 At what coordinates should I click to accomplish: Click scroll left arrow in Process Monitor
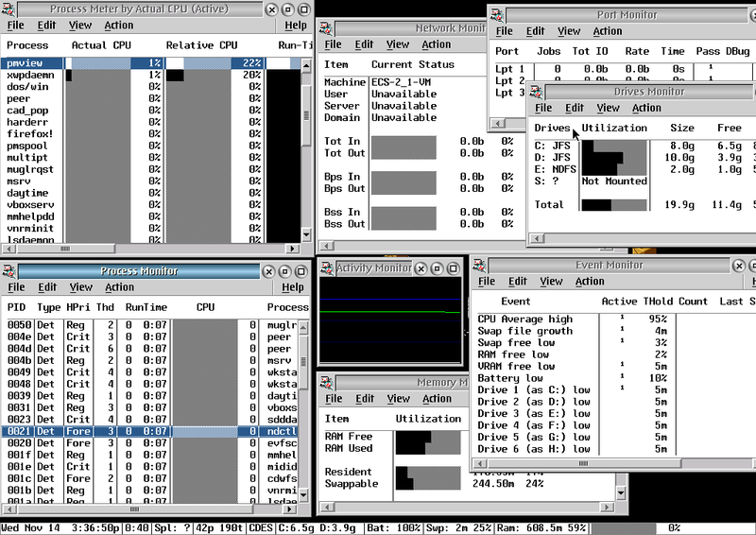[x=9, y=509]
